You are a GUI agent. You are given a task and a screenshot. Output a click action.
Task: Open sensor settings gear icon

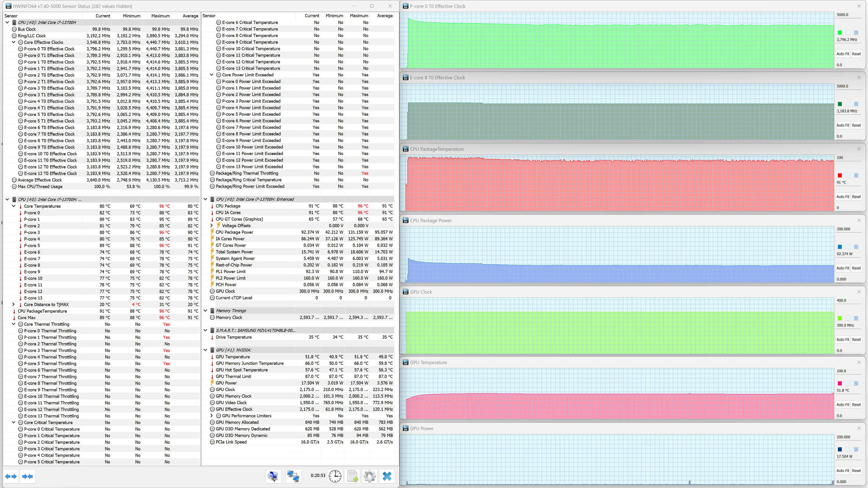point(370,476)
